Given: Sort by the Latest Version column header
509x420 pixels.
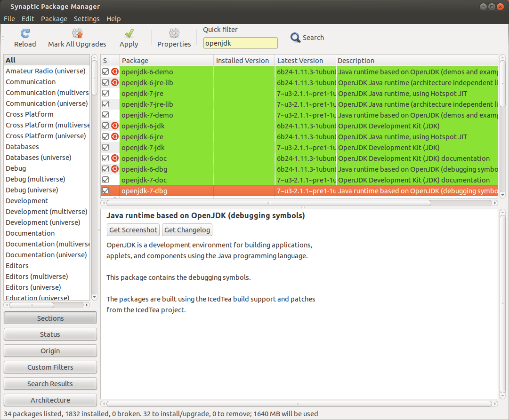Looking at the screenshot, I should (x=305, y=61).
